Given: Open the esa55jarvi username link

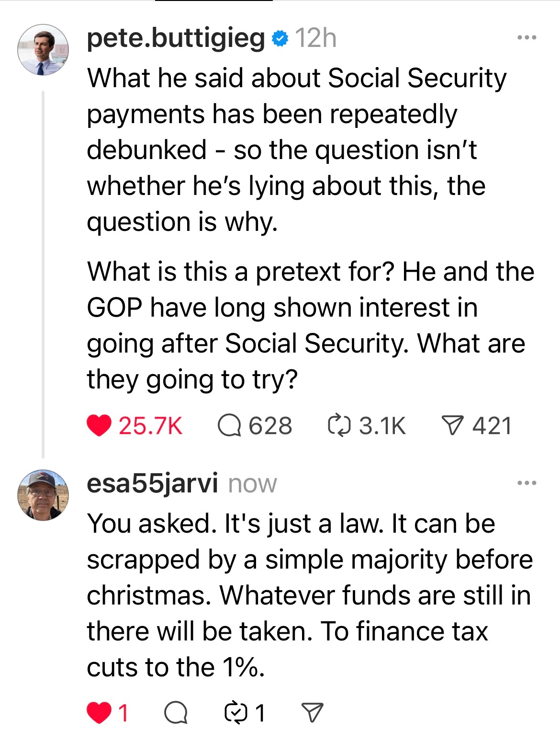Looking at the screenshot, I should 152,483.
